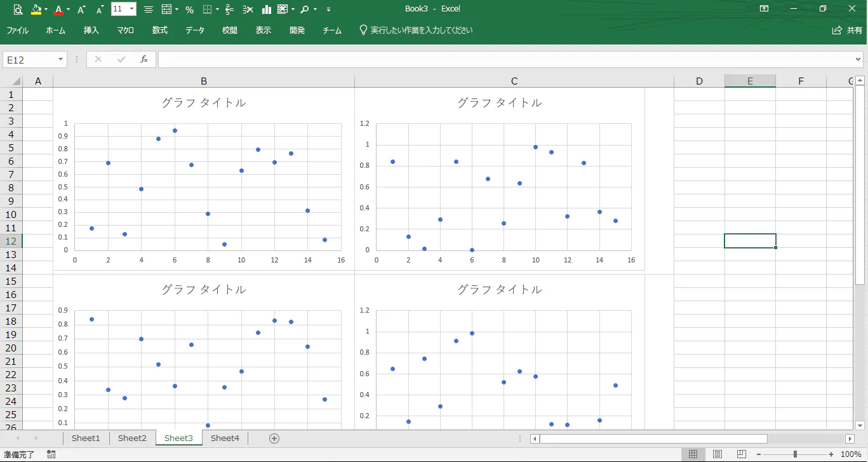Open font size 11 dropdown
Screen dimensions: 868x462
(x=123, y=9)
